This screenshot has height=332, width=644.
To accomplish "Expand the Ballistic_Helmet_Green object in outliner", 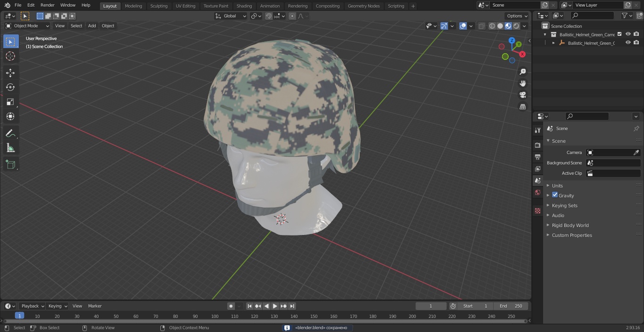I will tap(553, 43).
